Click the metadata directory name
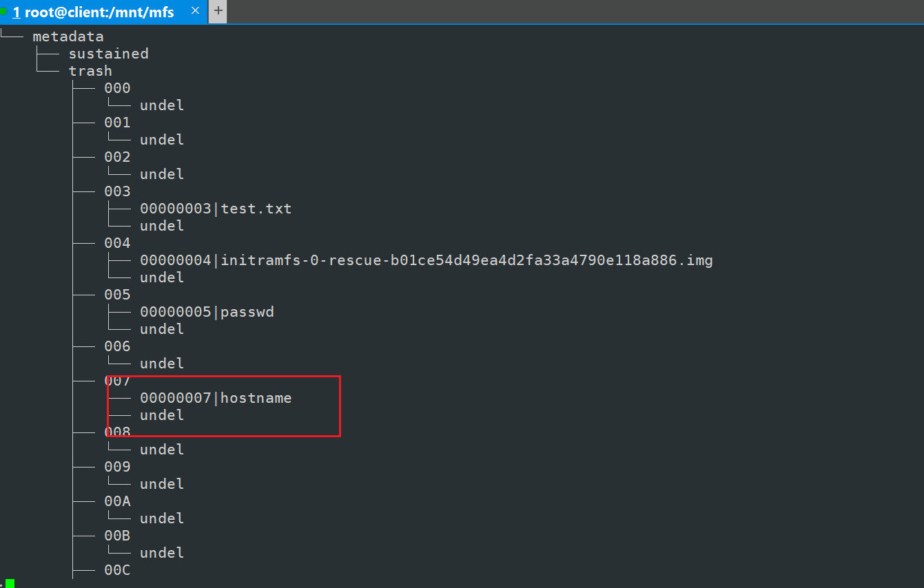The image size is (924, 588). (68, 36)
